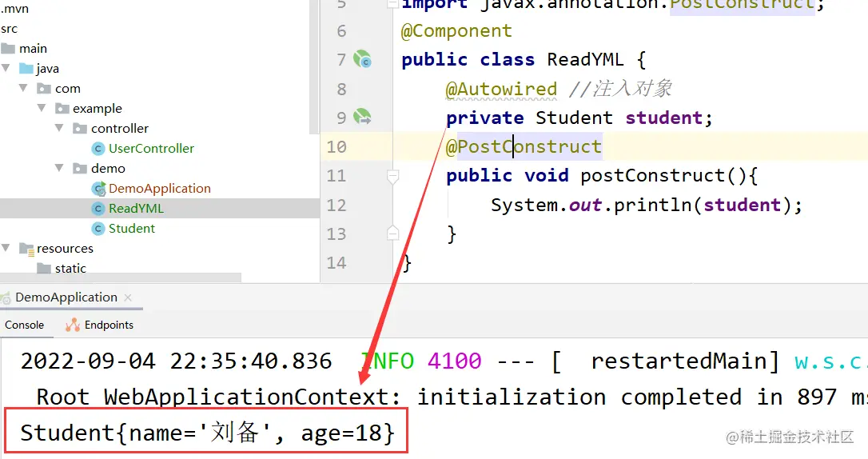Collapse the java folder tree arrow
Viewport: 868px width, 459px height.
click(x=6, y=68)
